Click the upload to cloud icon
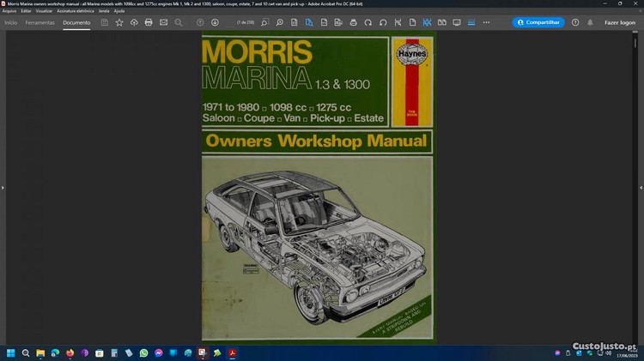This screenshot has height=361, width=644. pyautogui.click(x=134, y=22)
